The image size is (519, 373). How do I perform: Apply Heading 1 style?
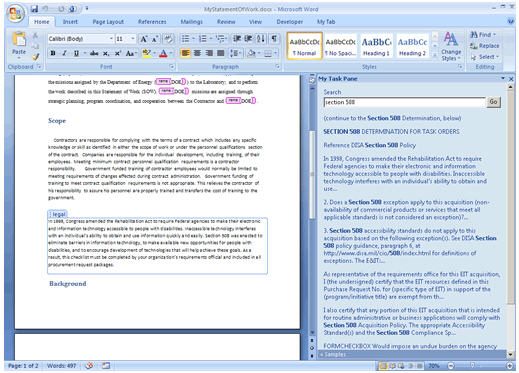[x=376, y=46]
